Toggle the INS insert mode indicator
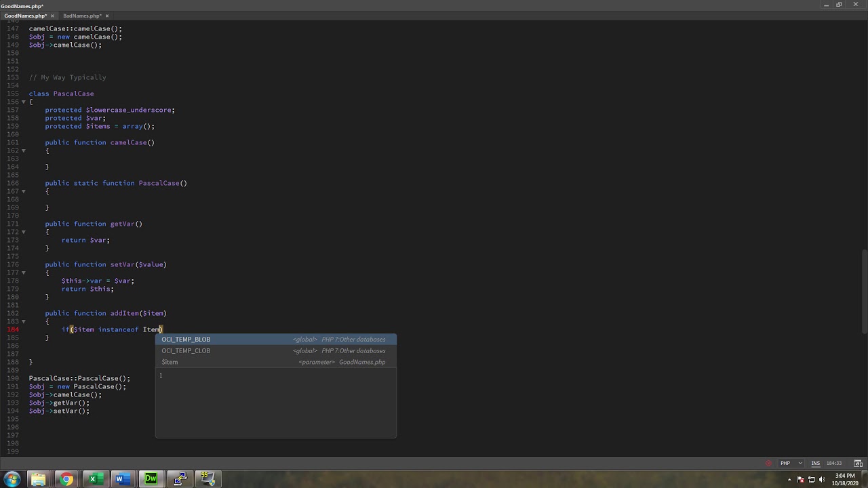This screenshot has height=488, width=868. pyautogui.click(x=816, y=464)
